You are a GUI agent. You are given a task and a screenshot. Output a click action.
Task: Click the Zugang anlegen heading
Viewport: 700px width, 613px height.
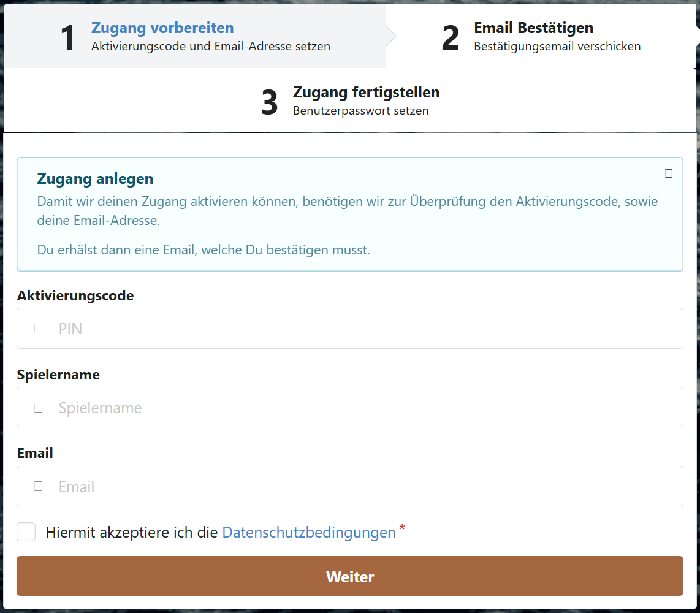[95, 178]
